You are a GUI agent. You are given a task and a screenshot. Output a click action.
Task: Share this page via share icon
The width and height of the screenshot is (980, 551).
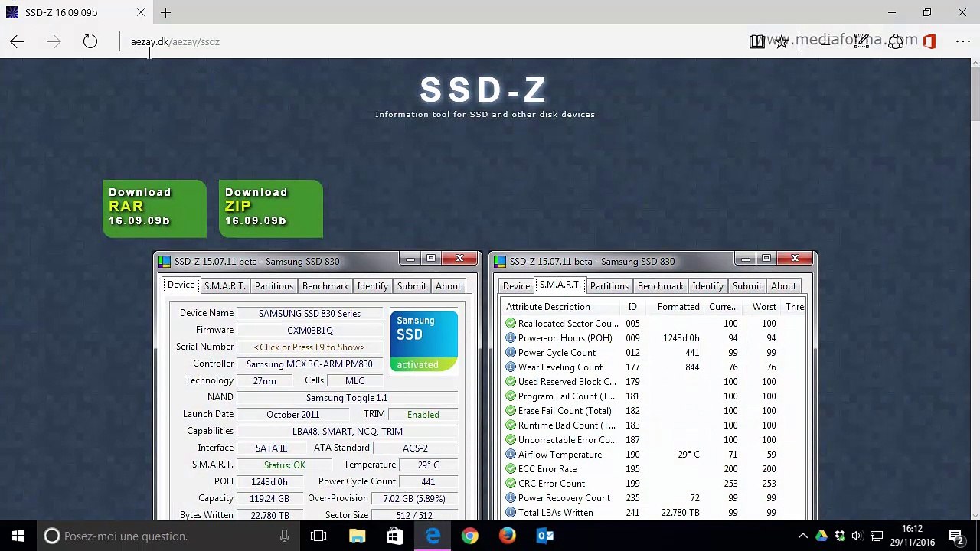click(896, 42)
